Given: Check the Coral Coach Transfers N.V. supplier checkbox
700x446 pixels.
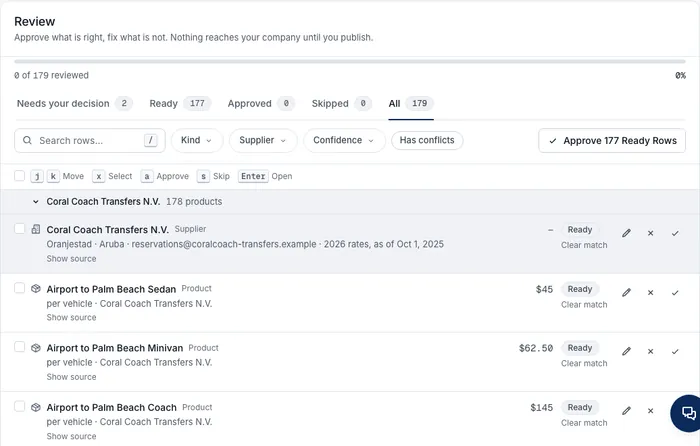Looking at the screenshot, I should (19, 229).
